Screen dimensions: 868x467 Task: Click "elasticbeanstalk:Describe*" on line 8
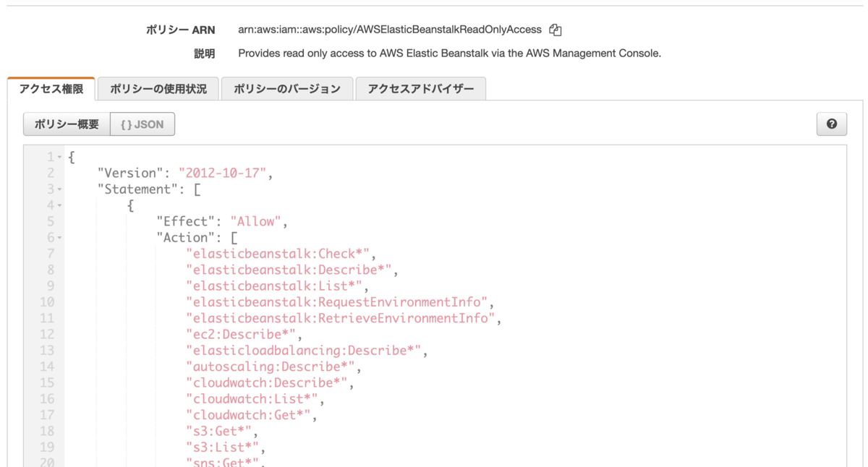pos(289,270)
